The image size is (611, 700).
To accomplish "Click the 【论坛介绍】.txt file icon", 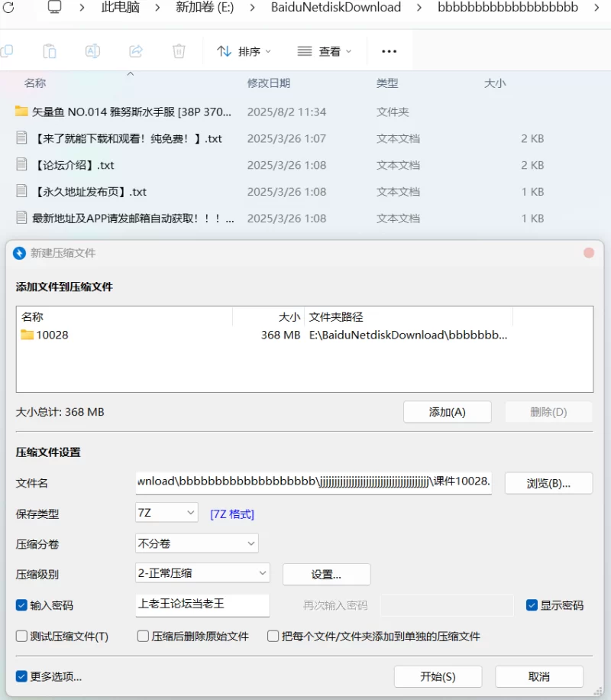I will (x=21, y=164).
